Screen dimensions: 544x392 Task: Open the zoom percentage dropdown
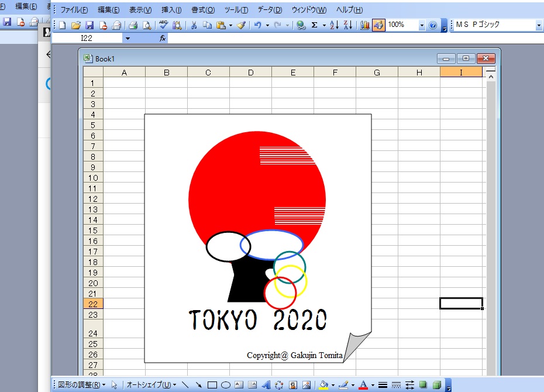[422, 25]
